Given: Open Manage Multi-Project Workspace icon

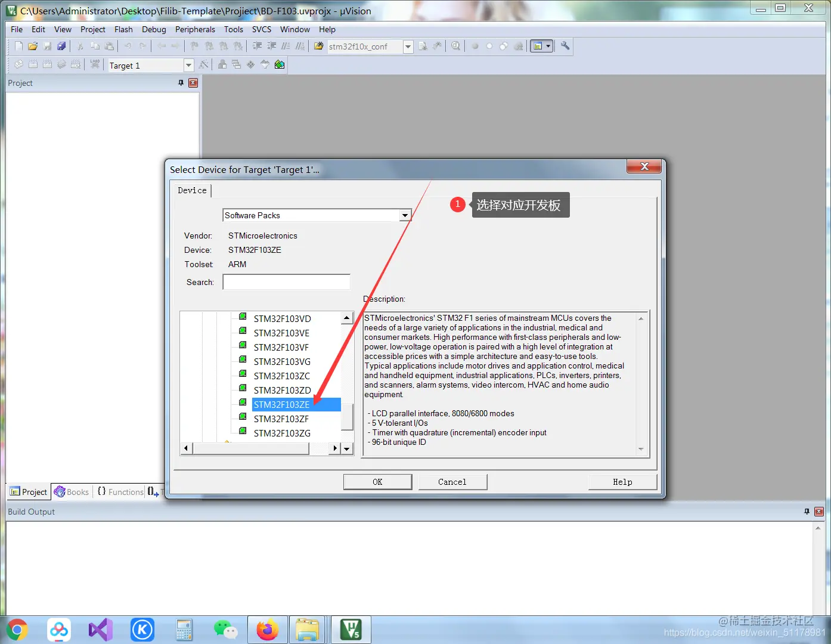Looking at the screenshot, I should [x=237, y=64].
